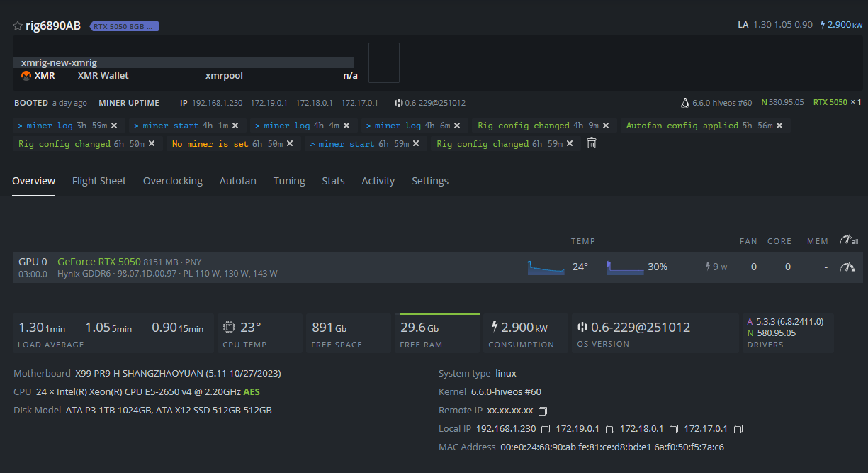The height and width of the screenshot is (473, 868).
Task: Open the Flight Sheet tab
Action: click(x=99, y=181)
